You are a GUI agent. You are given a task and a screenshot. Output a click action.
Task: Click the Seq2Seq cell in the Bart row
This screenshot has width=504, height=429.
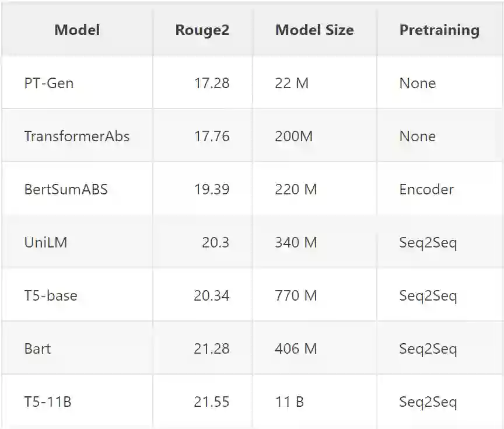[x=428, y=348]
